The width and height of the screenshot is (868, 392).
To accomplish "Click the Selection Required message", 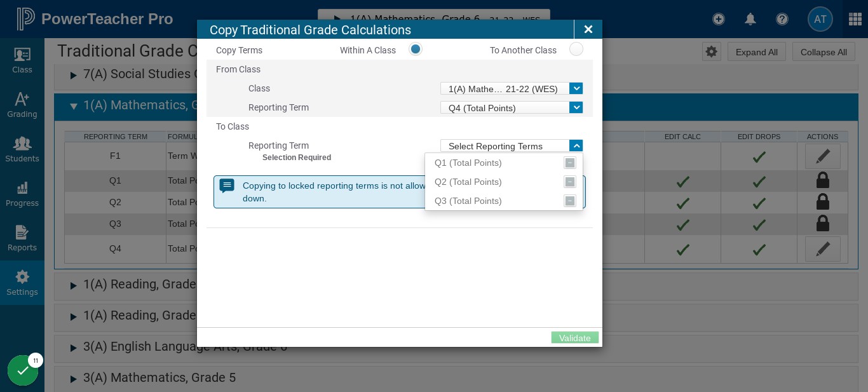I will click(x=297, y=158).
